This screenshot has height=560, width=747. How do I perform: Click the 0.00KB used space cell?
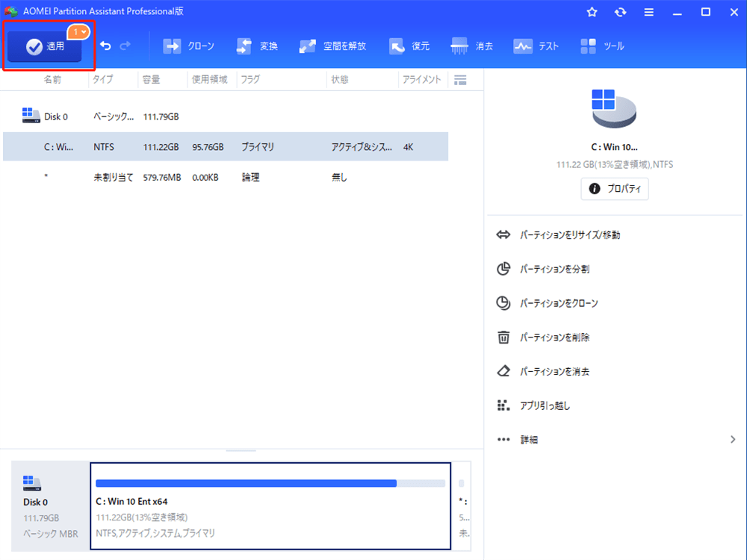coord(205,178)
